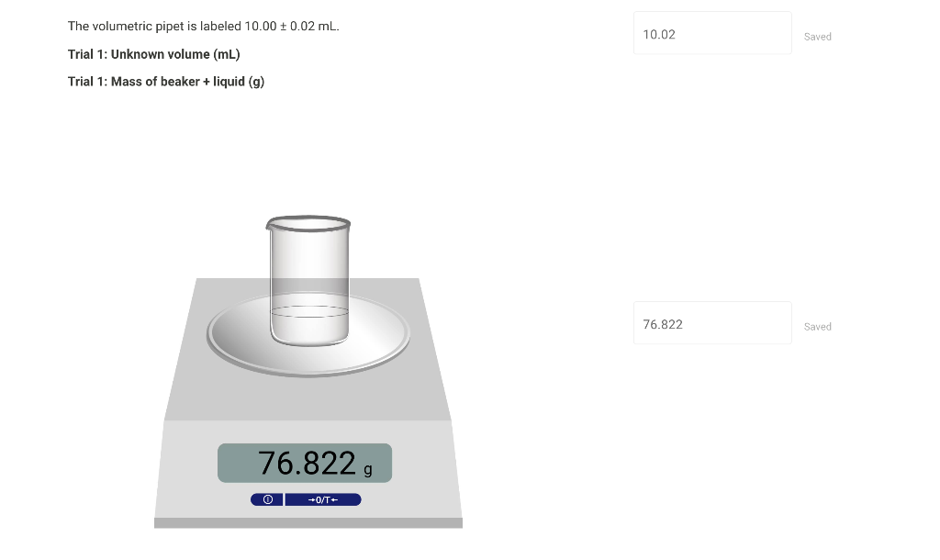
Task: Open the Trial 1 unknown volume field
Action: click(712, 32)
